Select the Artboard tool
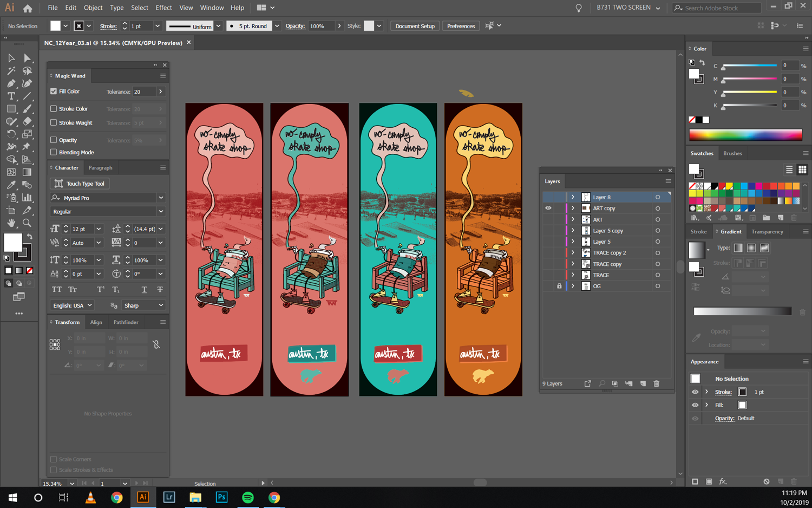The height and width of the screenshot is (508, 812). [11, 210]
